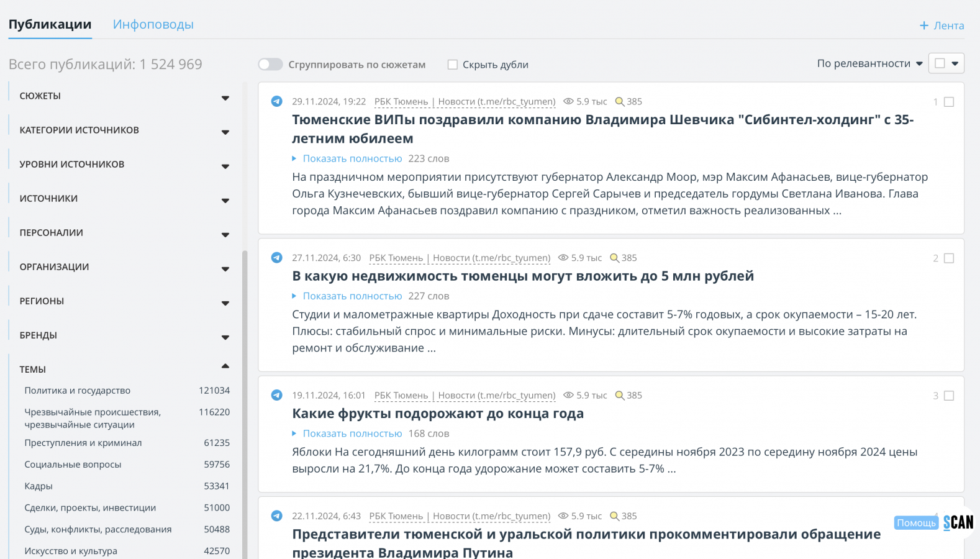The height and width of the screenshot is (559, 980).
Task: Open the По релевантности sort dropdown
Action: (x=869, y=63)
